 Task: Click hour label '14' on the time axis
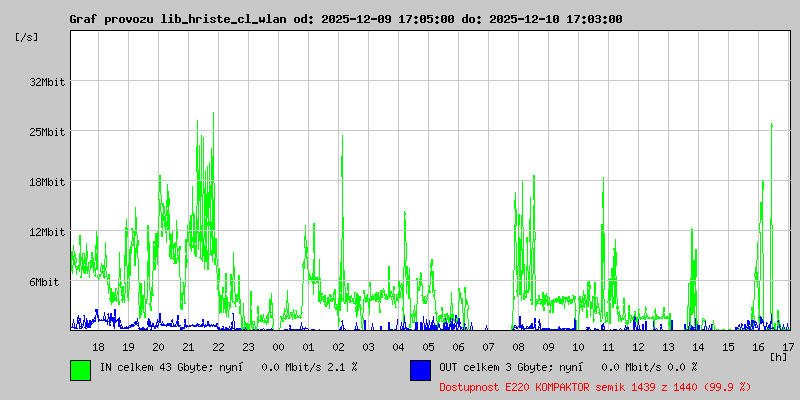(x=698, y=347)
